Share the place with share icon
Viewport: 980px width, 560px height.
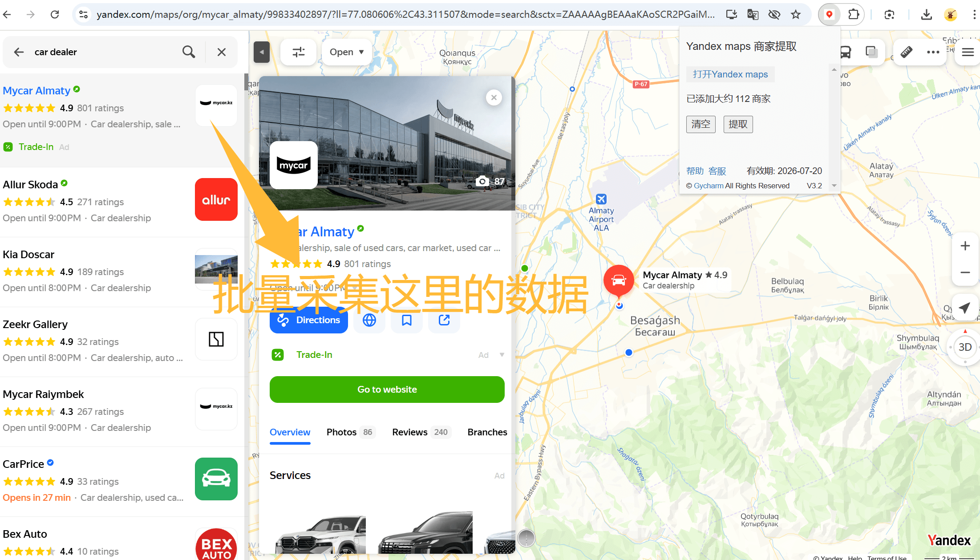coord(444,320)
